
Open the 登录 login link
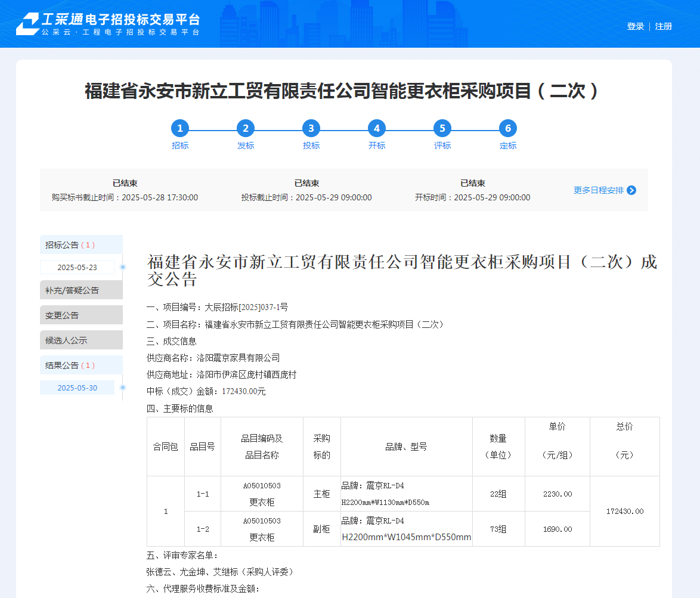point(635,26)
